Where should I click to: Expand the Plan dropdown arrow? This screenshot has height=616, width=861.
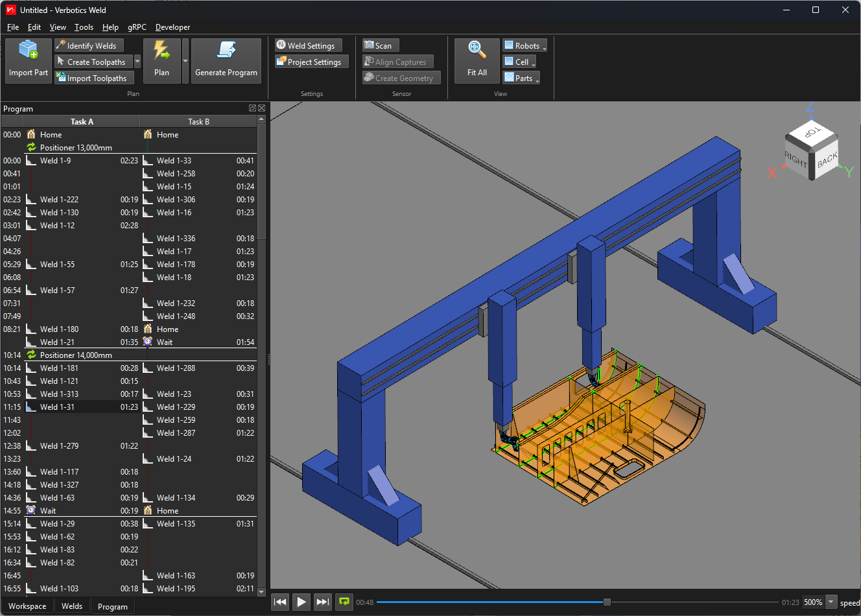coord(185,60)
